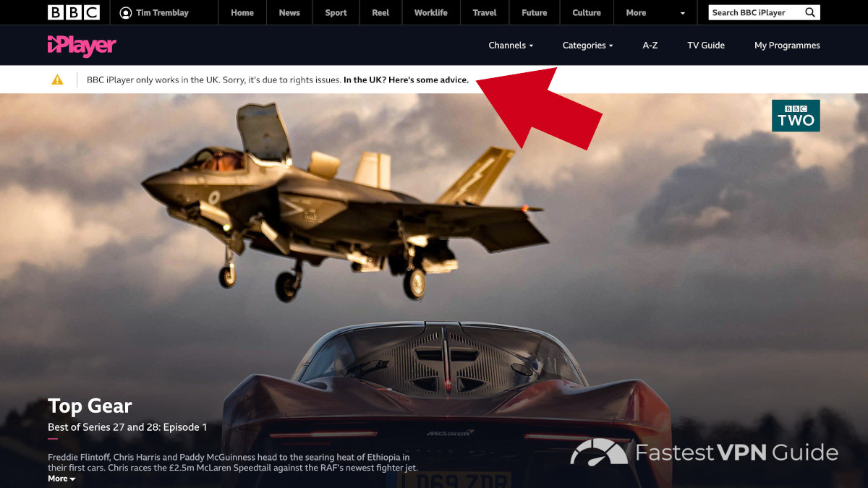Expand the Categories dropdown
Image resolution: width=868 pixels, height=488 pixels.
click(587, 45)
